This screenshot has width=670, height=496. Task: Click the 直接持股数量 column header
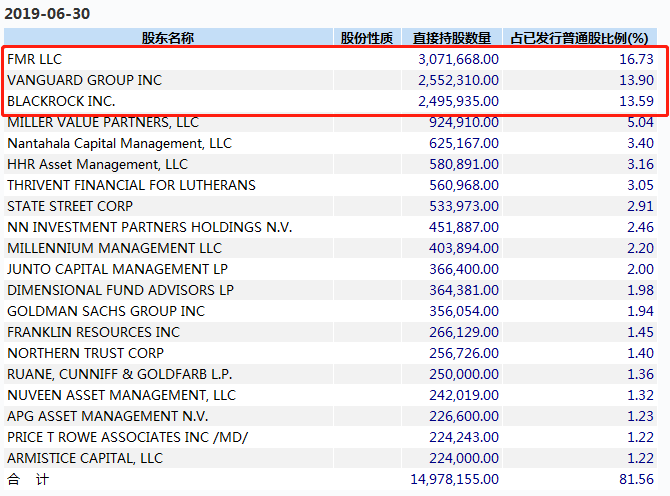point(452,38)
